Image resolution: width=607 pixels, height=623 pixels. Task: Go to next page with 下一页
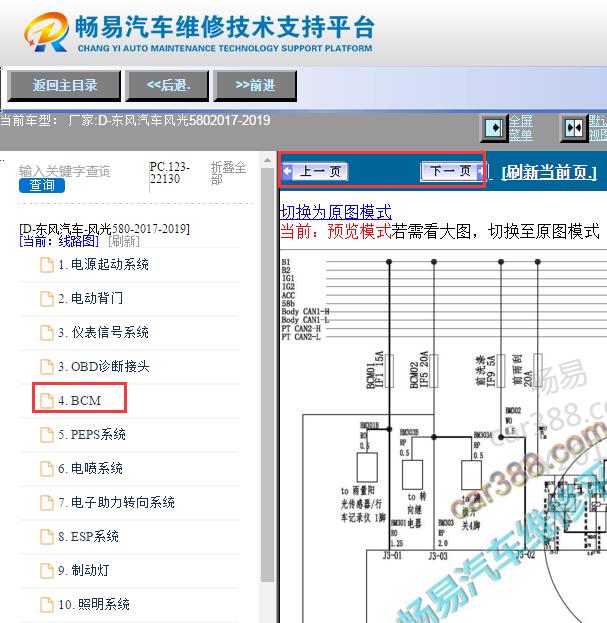[453, 172]
